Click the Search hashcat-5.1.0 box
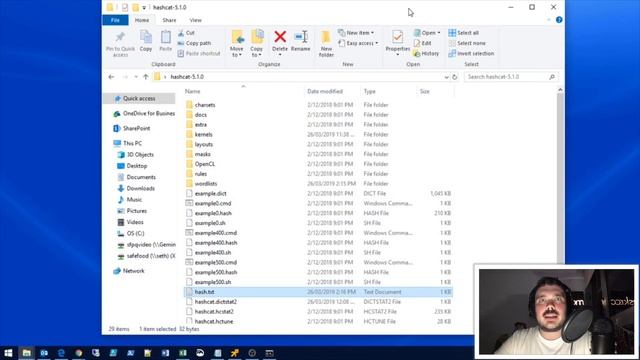The image size is (640, 360). (x=511, y=77)
